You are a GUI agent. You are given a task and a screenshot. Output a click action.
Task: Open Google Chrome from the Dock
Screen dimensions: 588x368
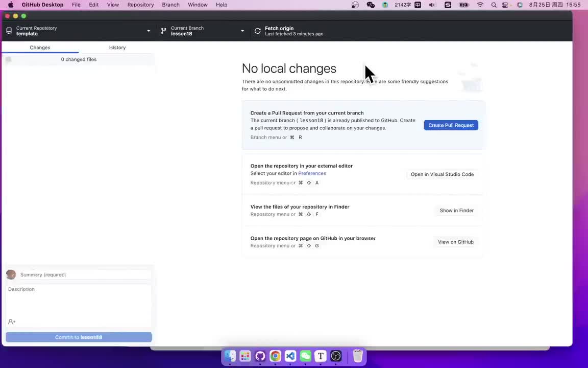tap(275, 356)
